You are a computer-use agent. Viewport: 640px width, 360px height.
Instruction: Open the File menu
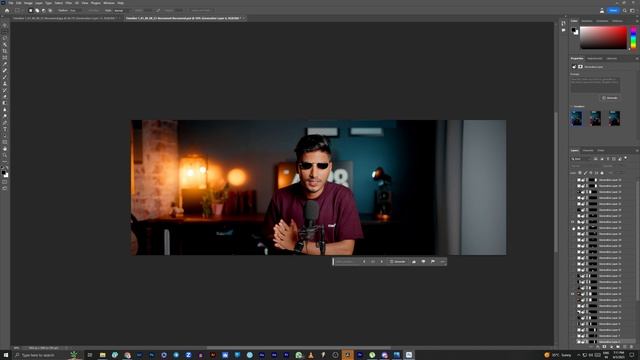(x=11, y=3)
